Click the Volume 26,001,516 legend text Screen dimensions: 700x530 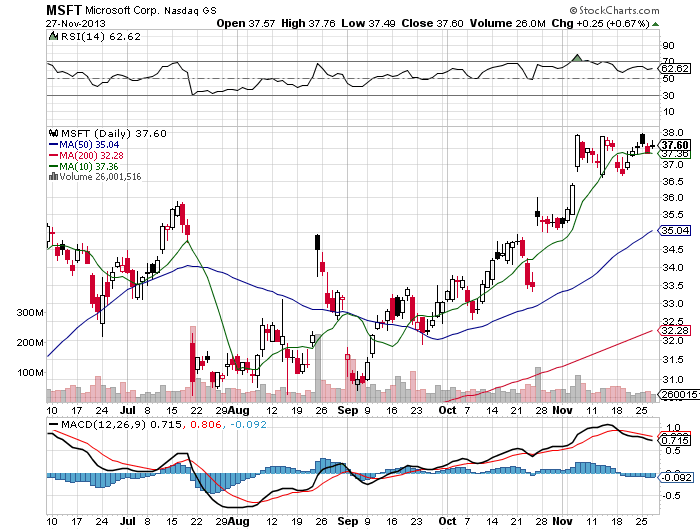(100, 177)
